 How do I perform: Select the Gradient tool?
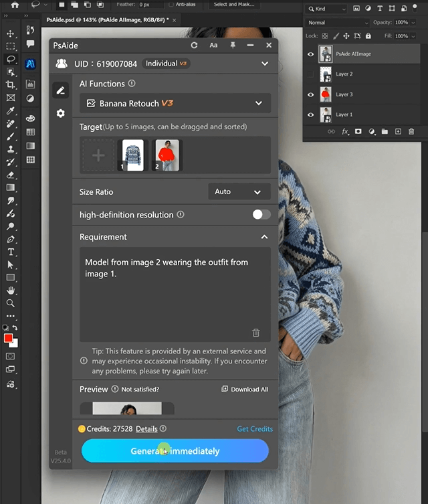(x=10, y=187)
